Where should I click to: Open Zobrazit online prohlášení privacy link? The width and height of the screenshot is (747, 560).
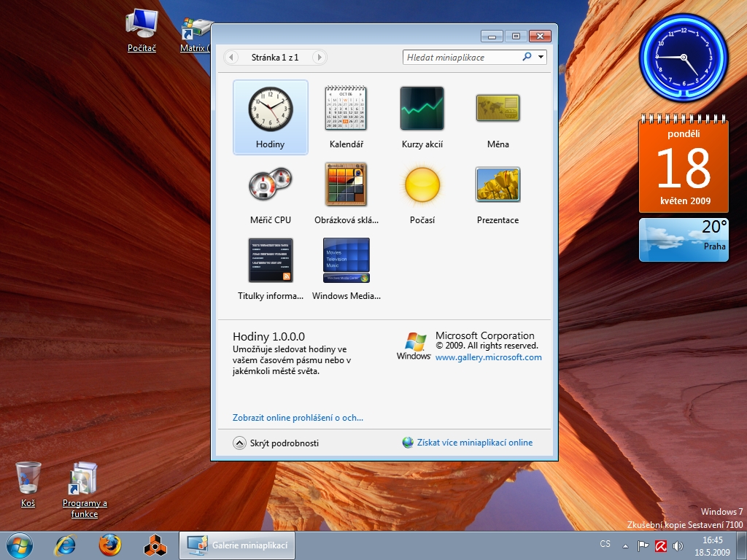[298, 418]
